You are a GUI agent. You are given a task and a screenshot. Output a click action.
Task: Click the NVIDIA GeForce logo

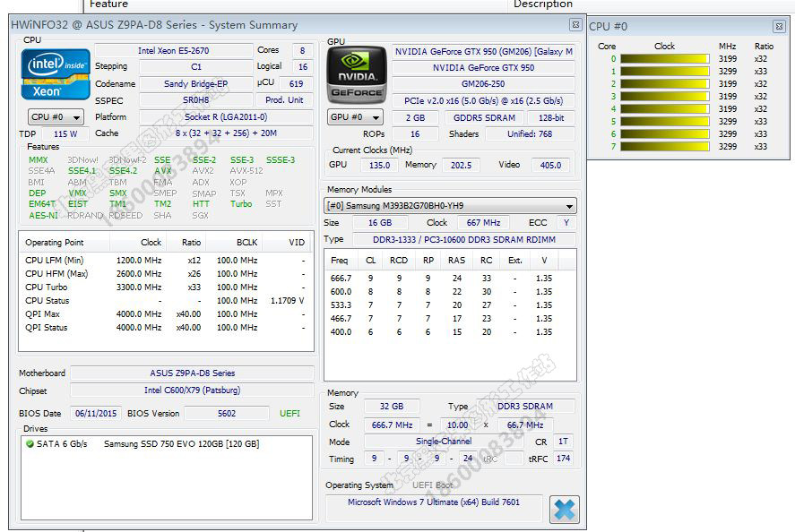(x=357, y=75)
